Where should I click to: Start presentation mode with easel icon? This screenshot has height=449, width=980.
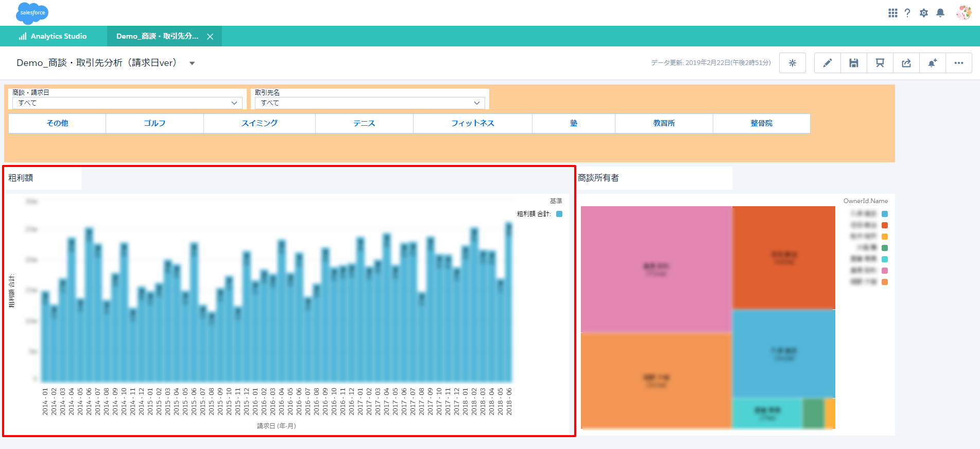880,63
